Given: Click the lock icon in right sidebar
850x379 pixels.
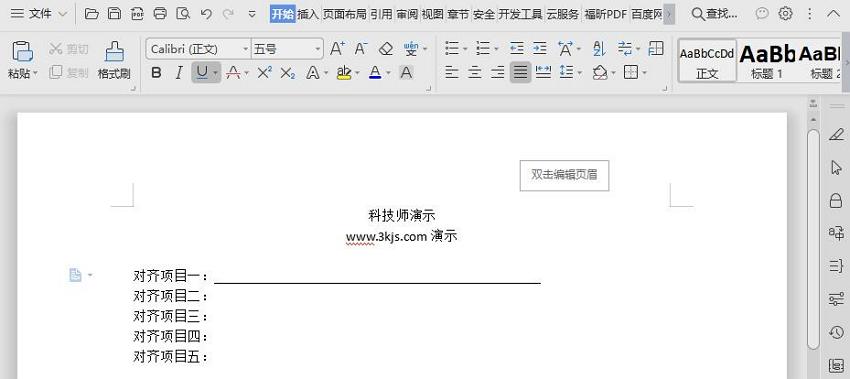Looking at the screenshot, I should pyautogui.click(x=836, y=200).
